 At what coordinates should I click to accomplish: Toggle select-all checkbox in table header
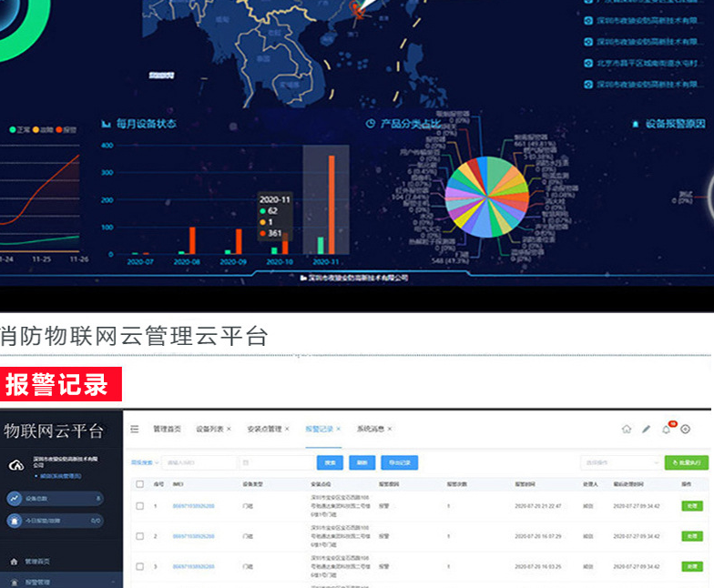[140, 484]
